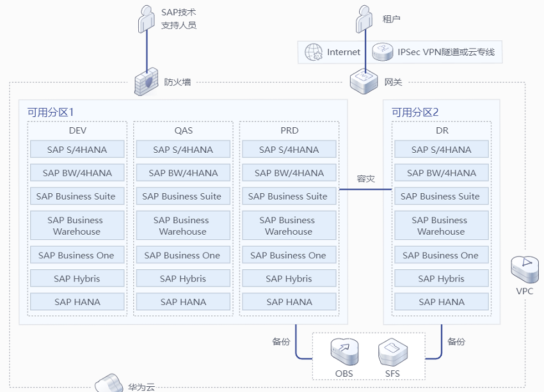Viewport: 544px width, 392px height.
Task: Click the 防火墙 firewall icon
Action: 146,81
